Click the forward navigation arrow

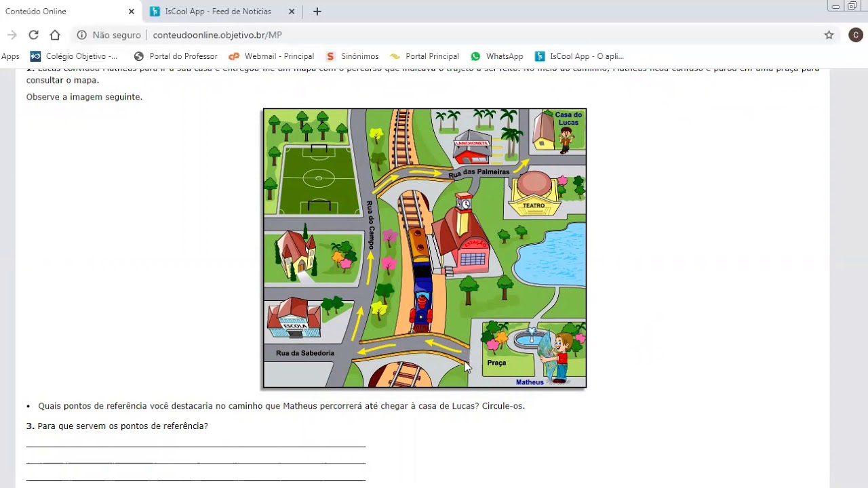click(12, 35)
